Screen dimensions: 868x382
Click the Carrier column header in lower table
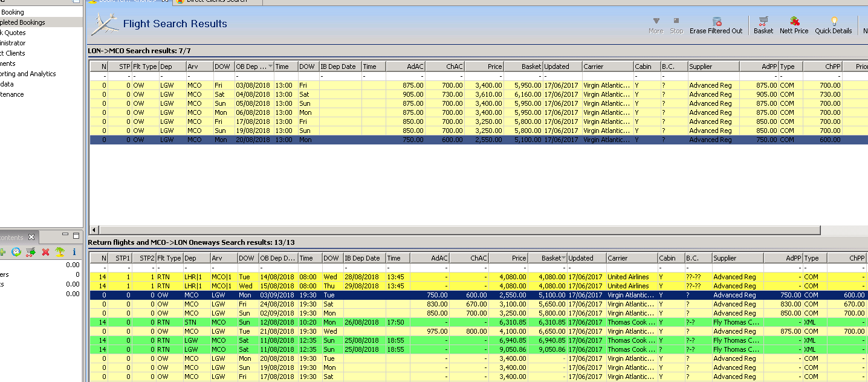(x=631, y=258)
